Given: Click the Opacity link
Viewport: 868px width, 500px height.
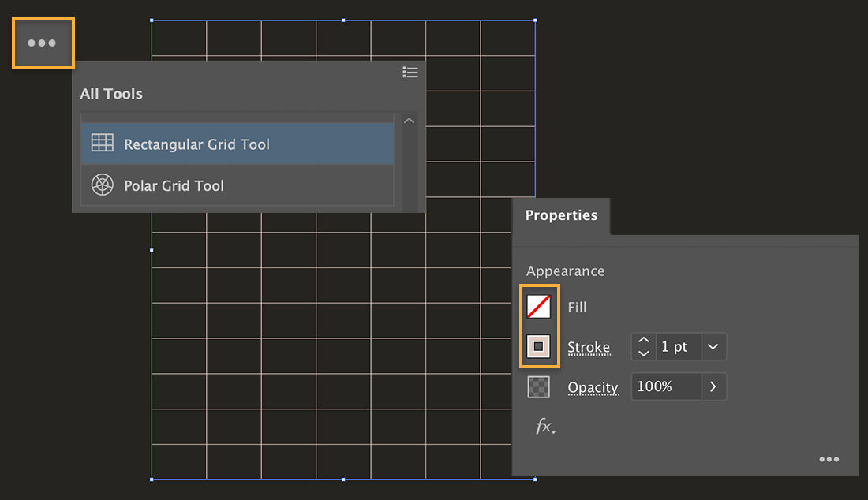Looking at the screenshot, I should coord(593,387).
